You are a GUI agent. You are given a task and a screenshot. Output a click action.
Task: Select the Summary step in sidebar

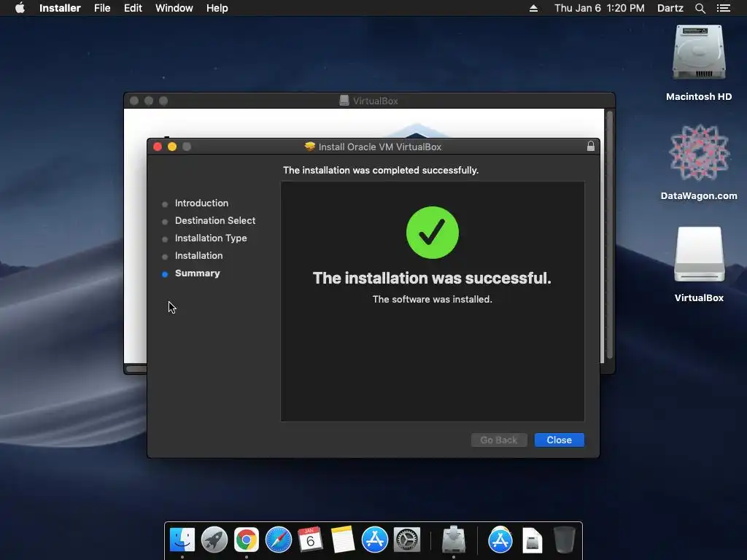[x=197, y=273]
